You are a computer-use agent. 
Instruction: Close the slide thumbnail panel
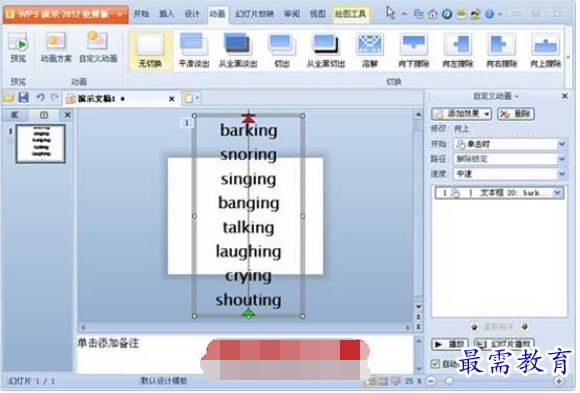[67, 115]
